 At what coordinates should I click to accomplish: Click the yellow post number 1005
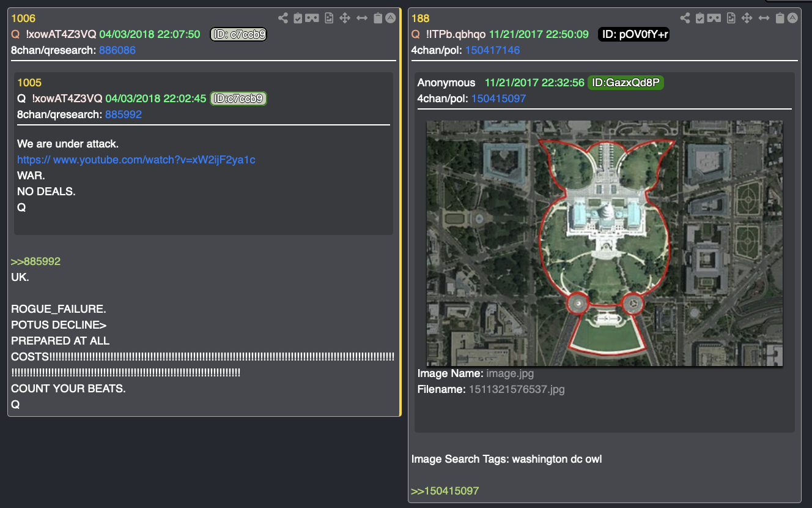(29, 83)
